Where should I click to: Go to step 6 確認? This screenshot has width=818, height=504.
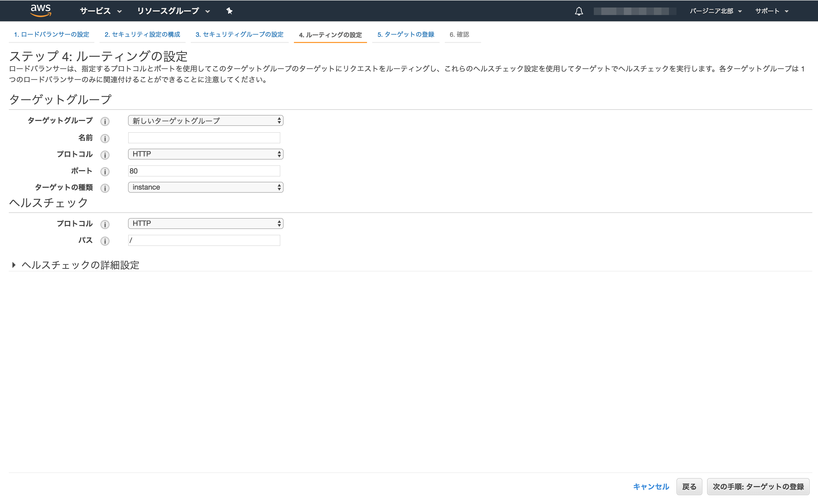click(x=459, y=34)
